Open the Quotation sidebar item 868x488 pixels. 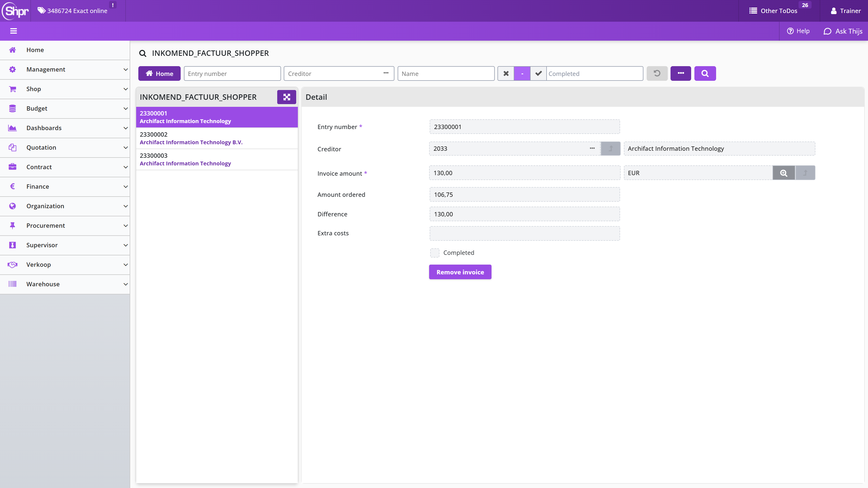(65, 147)
